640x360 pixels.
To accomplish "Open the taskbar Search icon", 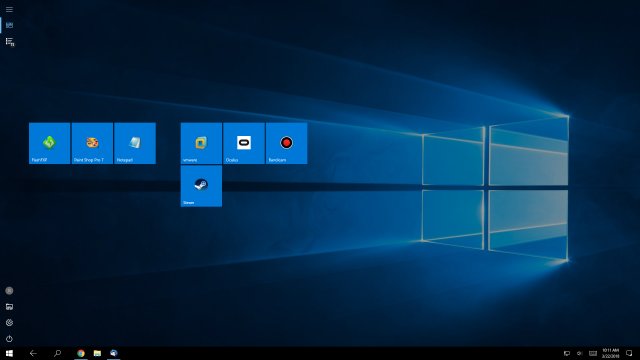I will tap(58, 353).
